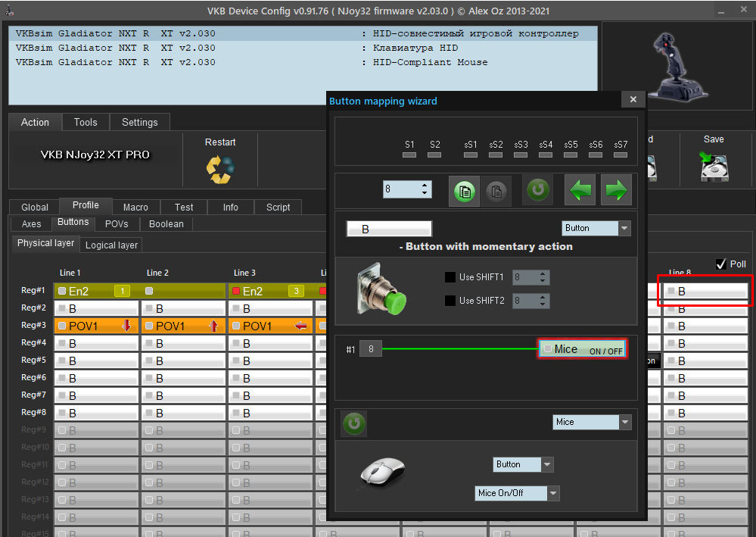Open the Tools tab

[86, 122]
